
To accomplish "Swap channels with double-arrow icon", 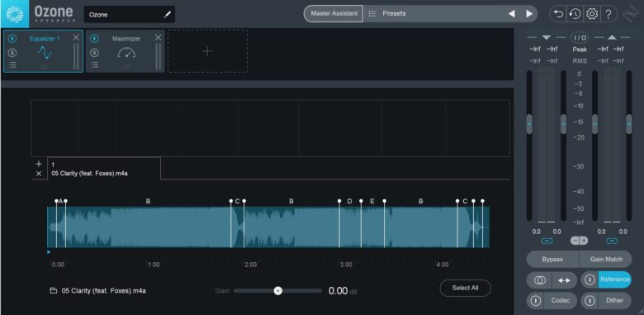I will [x=564, y=280].
